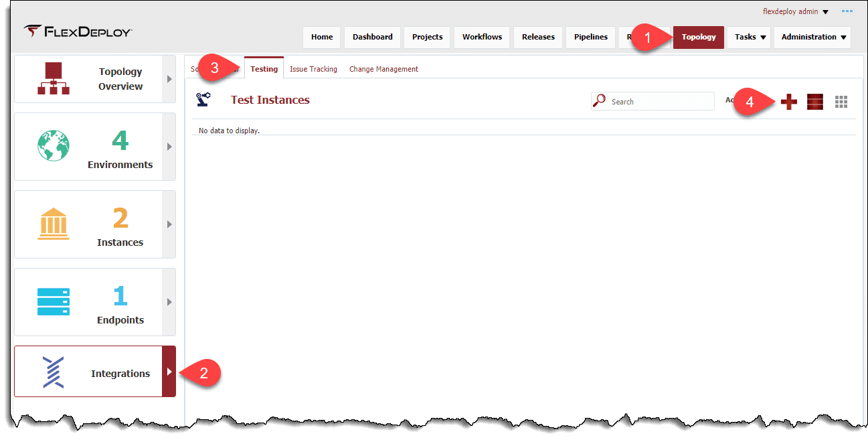Switch to the Change Management tab
Viewport: 868px width, 444px height.
(x=383, y=69)
